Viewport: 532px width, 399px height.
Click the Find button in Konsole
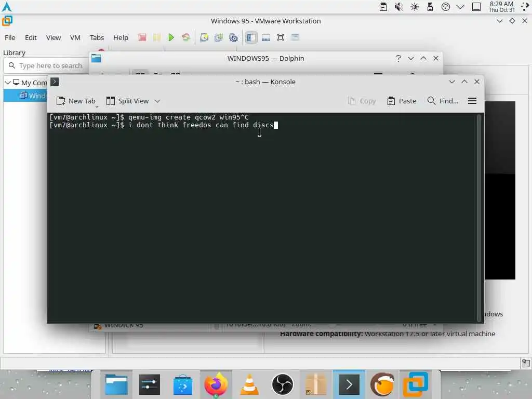click(443, 101)
